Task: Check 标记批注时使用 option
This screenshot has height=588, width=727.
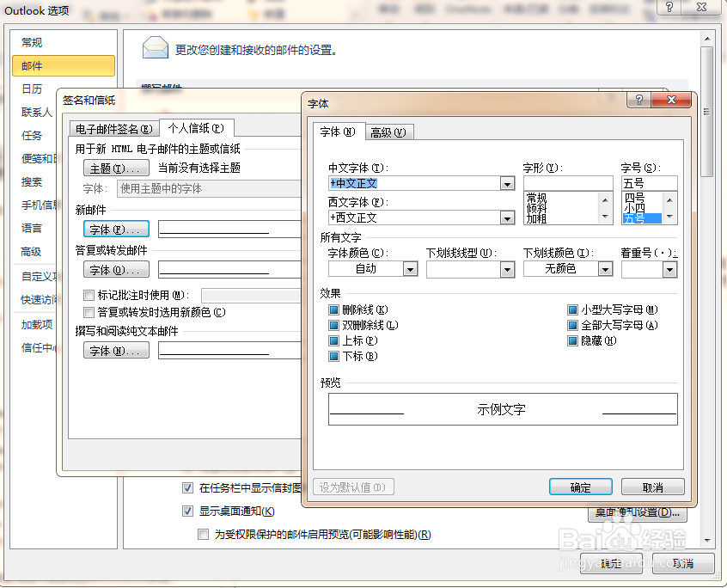Action: [89, 295]
